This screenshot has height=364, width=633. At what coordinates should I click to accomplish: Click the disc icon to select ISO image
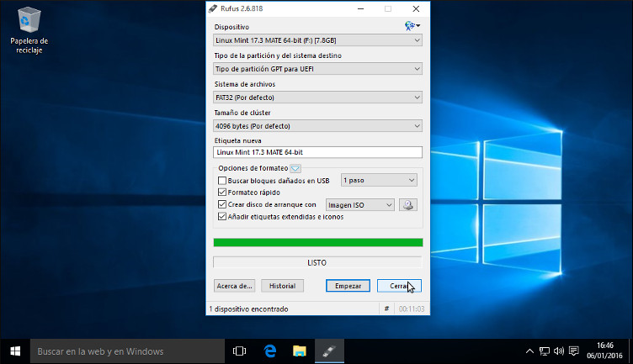point(408,205)
